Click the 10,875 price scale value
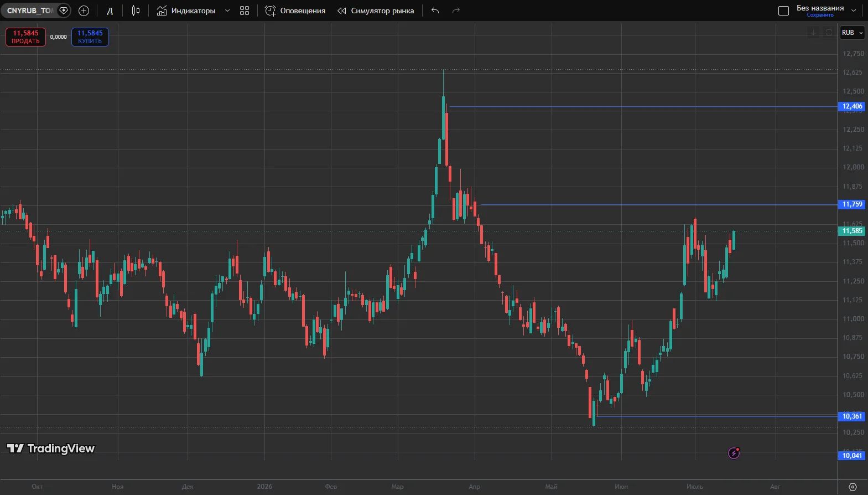Screen dimensions: 868x495 (853, 338)
